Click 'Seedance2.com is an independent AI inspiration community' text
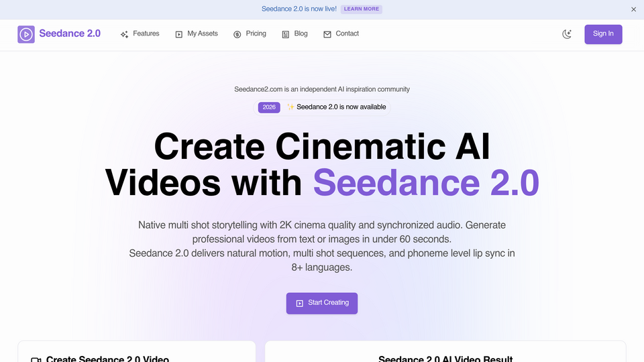Viewport: 644px width, 362px height. pyautogui.click(x=321, y=89)
